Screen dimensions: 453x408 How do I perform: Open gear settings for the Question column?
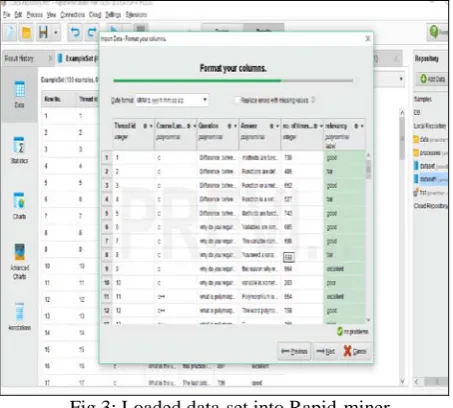[230, 126]
